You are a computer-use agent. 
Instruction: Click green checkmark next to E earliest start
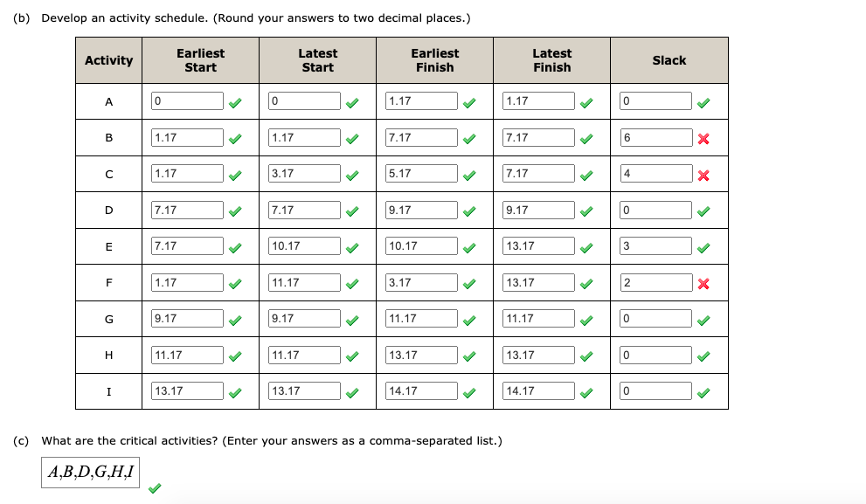tap(234, 247)
